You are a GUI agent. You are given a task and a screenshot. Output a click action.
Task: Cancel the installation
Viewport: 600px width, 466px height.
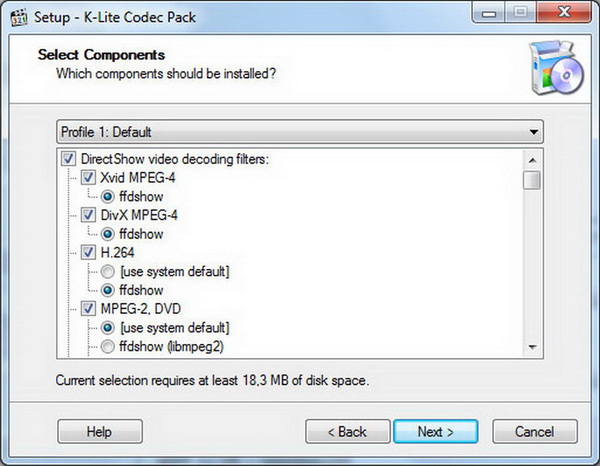(534, 432)
